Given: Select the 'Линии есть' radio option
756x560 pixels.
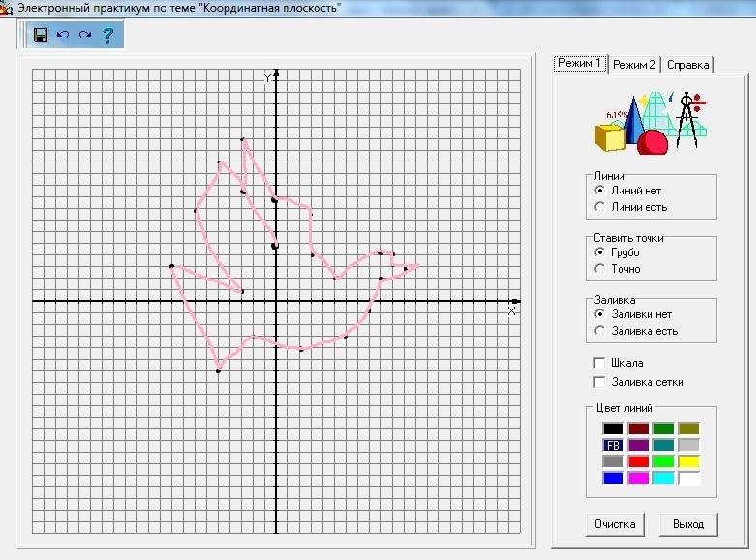Looking at the screenshot, I should (x=600, y=207).
